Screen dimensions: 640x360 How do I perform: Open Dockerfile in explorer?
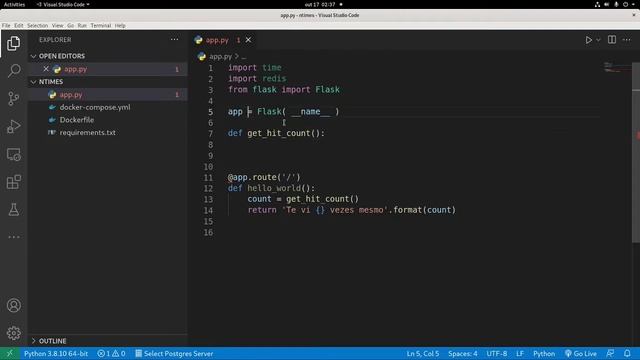click(108, 120)
